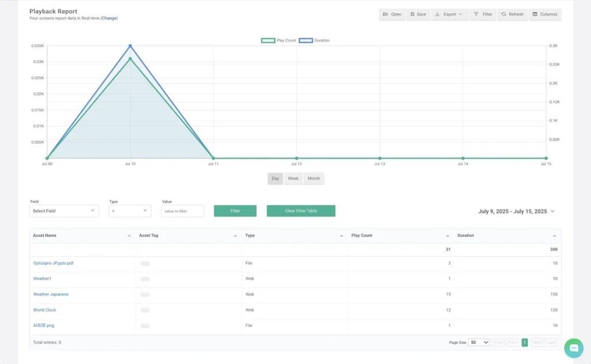Open the live chat widget

click(574, 348)
